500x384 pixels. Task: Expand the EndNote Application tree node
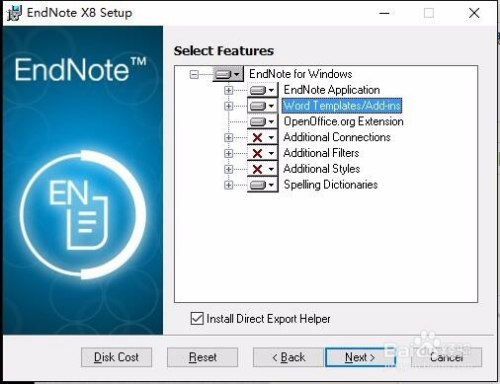(x=228, y=90)
